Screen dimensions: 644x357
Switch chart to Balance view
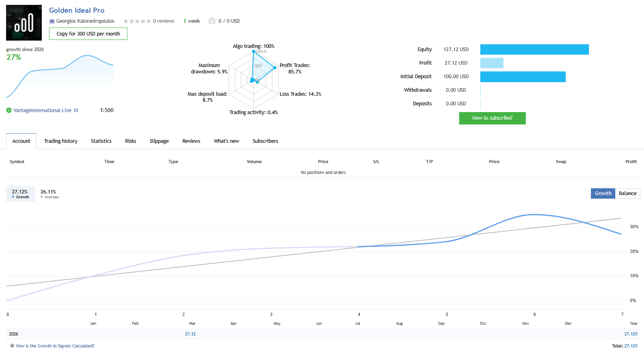click(x=627, y=193)
